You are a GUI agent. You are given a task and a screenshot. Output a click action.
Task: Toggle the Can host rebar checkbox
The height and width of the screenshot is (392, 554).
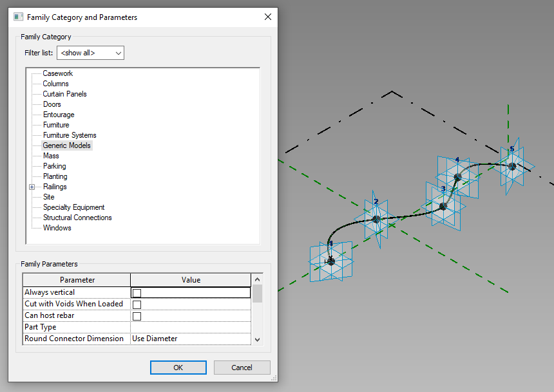tap(137, 316)
